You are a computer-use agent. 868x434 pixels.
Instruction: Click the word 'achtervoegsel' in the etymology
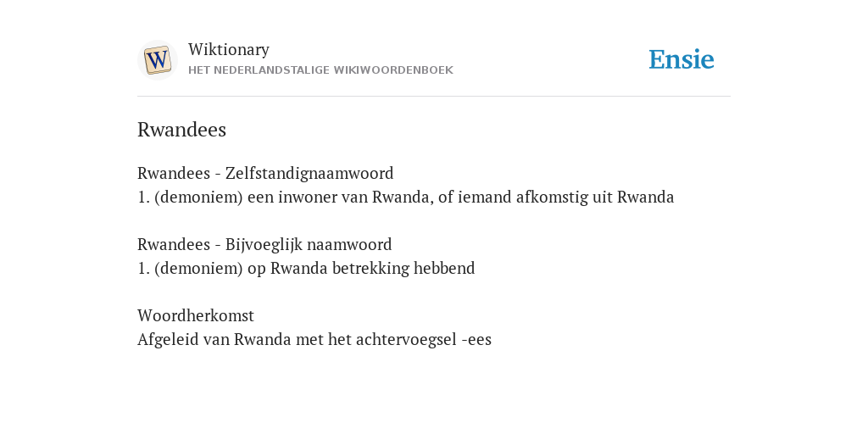coord(406,339)
